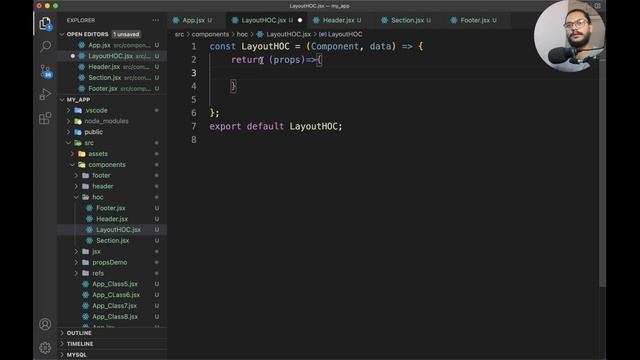Click line number 5 in gutter
The width and height of the screenshot is (640, 360).
click(193, 100)
